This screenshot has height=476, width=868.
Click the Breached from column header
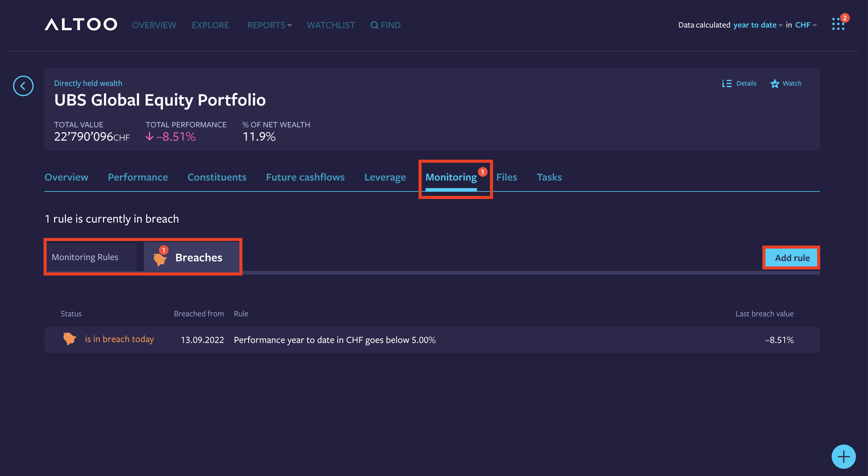(199, 313)
